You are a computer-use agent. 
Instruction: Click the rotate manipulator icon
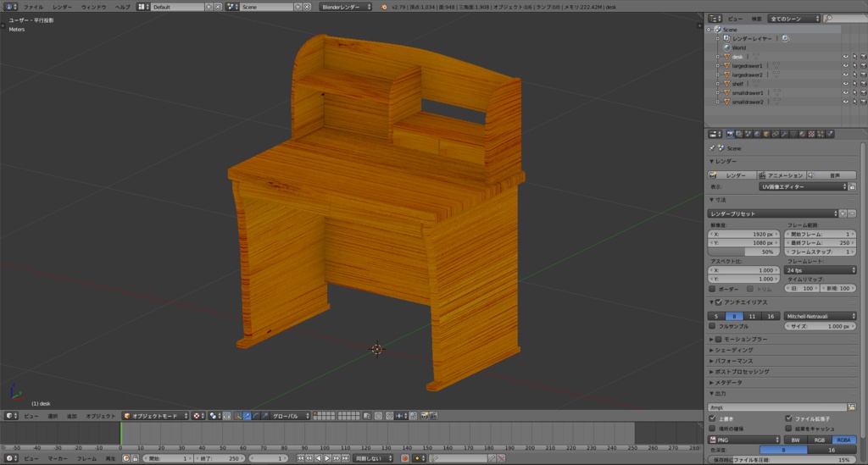(256, 416)
